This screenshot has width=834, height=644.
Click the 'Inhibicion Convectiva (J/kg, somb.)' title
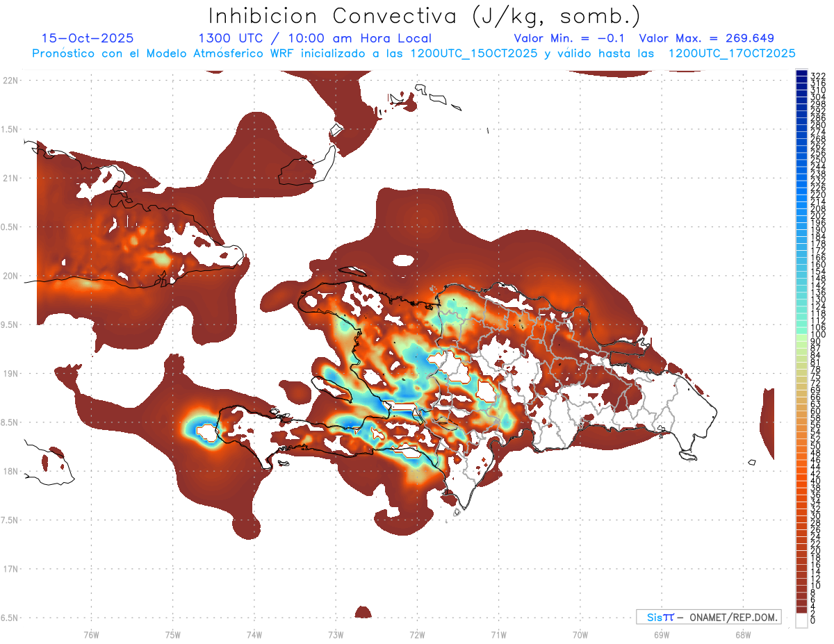pyautogui.click(x=425, y=16)
